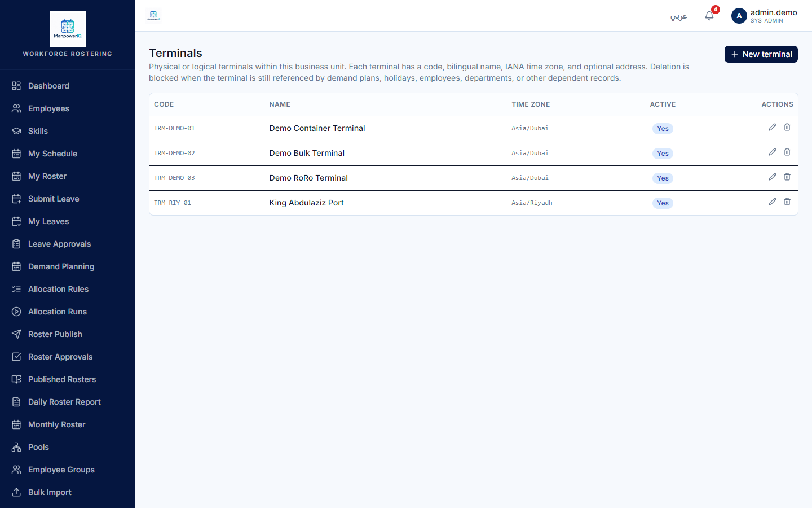The image size is (812, 508).
Task: Click the name Demo Container Terminal
Action: (x=317, y=128)
